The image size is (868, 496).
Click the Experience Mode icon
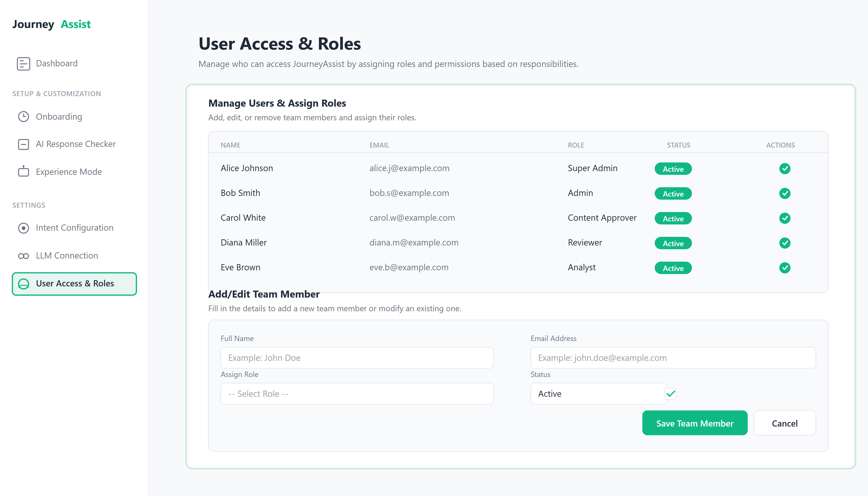tap(24, 171)
